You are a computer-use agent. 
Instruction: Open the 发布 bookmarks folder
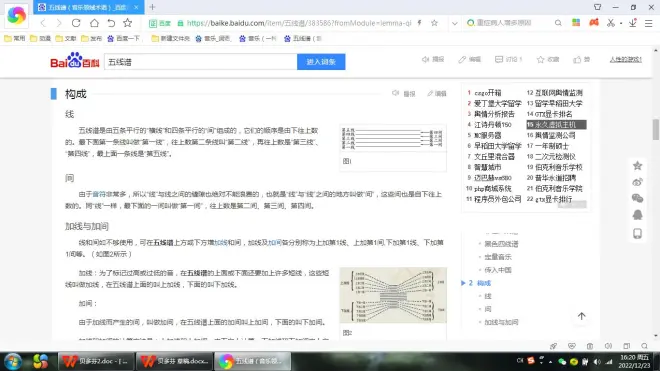pyautogui.click(x=91, y=38)
